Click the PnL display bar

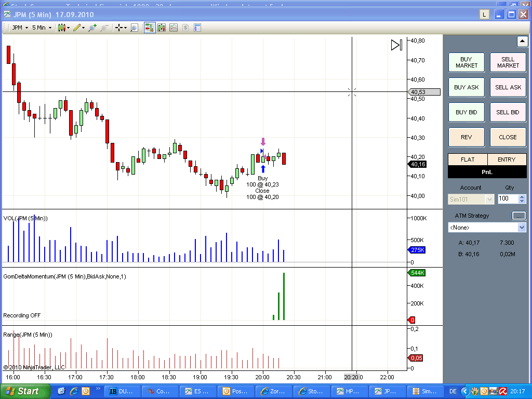click(487, 172)
